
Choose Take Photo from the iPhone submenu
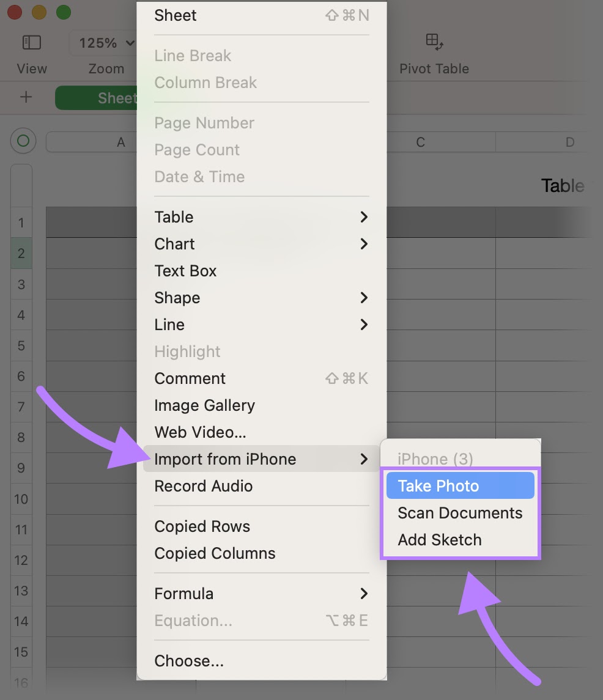(437, 485)
